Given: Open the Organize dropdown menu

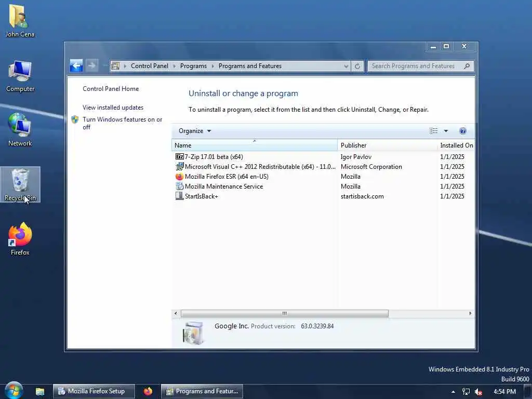Looking at the screenshot, I should (x=195, y=131).
